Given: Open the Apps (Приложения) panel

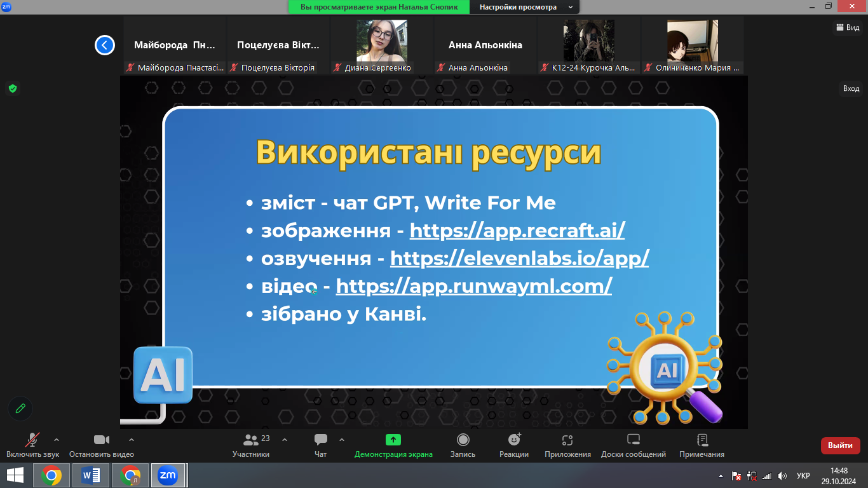Looking at the screenshot, I should click(x=567, y=440).
